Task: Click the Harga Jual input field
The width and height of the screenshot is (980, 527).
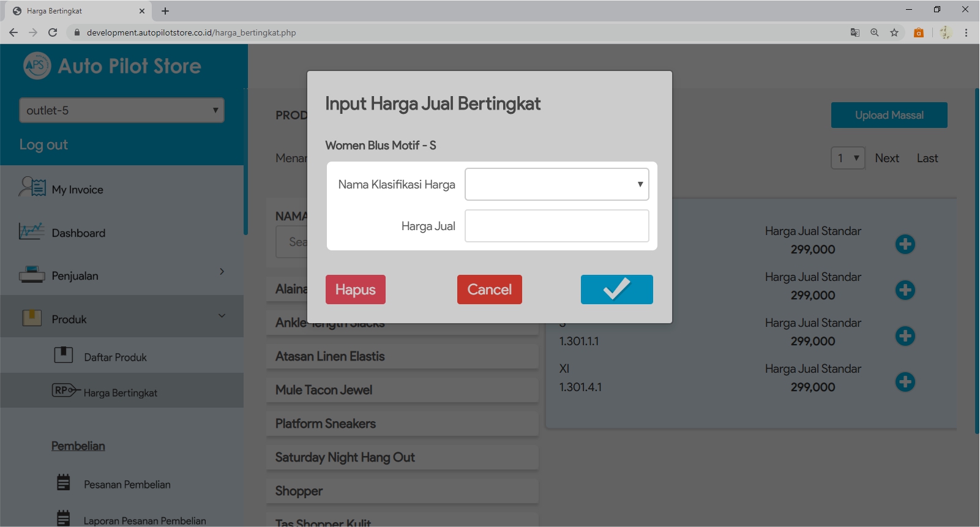Action: pos(556,226)
